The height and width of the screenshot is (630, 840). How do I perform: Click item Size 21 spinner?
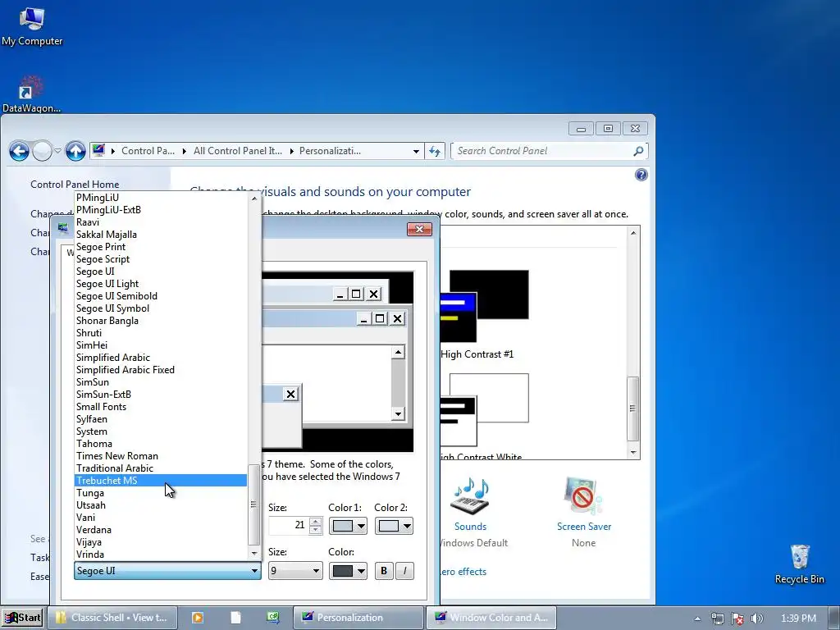pos(315,526)
